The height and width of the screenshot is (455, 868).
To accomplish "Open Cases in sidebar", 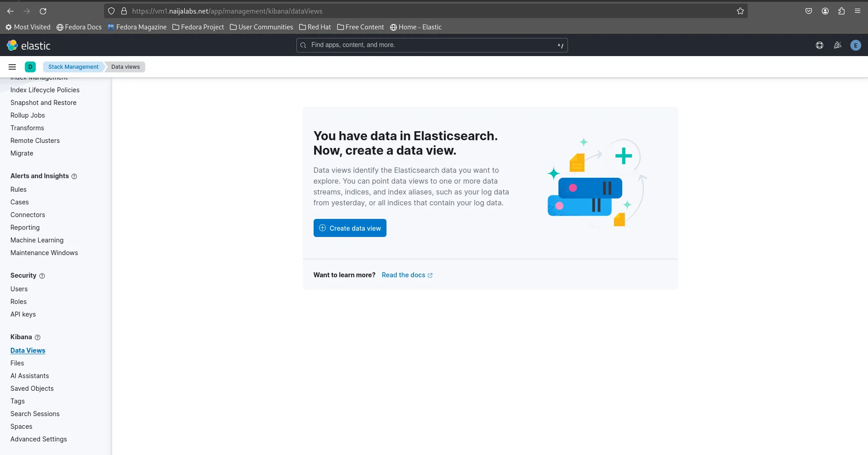I will coord(19,202).
